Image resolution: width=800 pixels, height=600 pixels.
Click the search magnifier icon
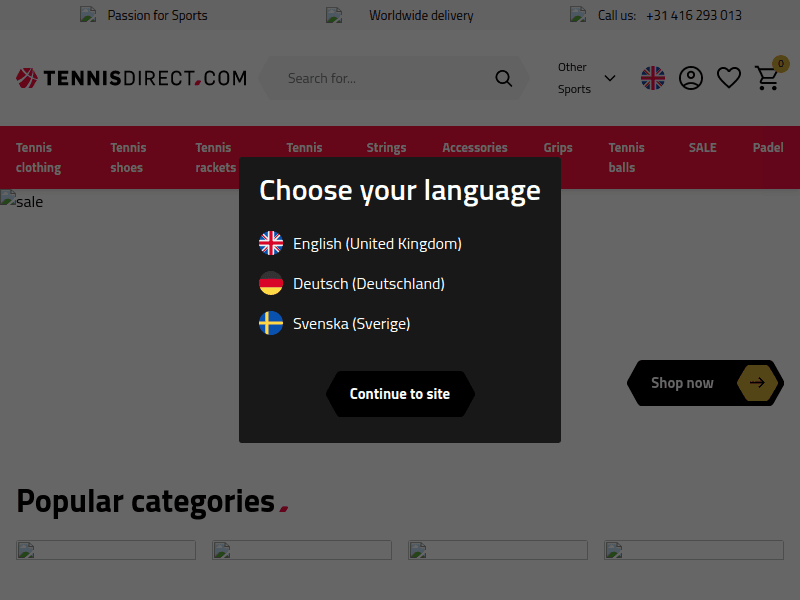click(x=504, y=78)
